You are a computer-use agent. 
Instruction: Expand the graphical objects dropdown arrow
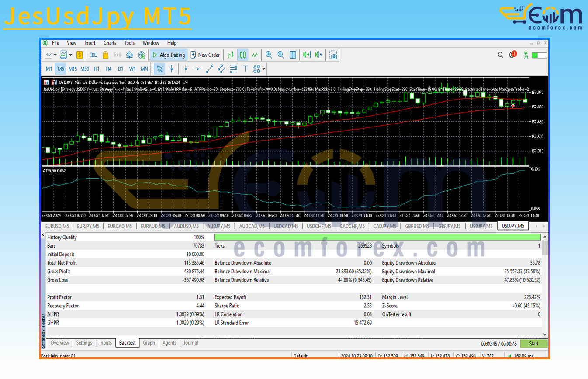263,69
